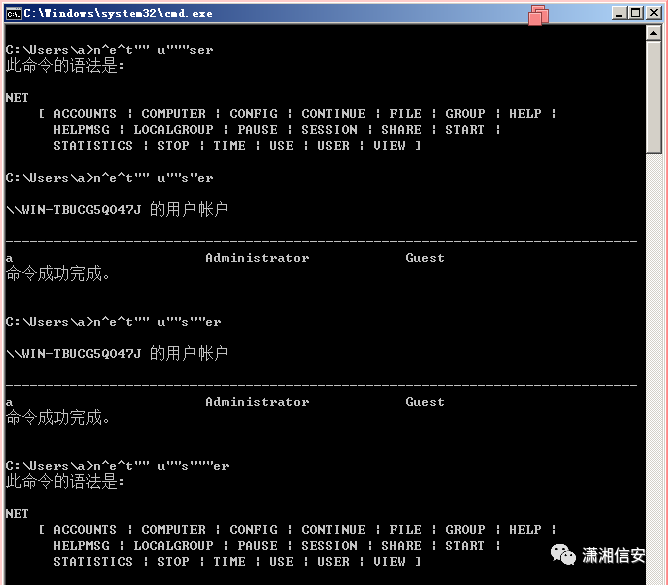
Task: Click HELPMSG in the first NET syntax list
Action: 81,130
